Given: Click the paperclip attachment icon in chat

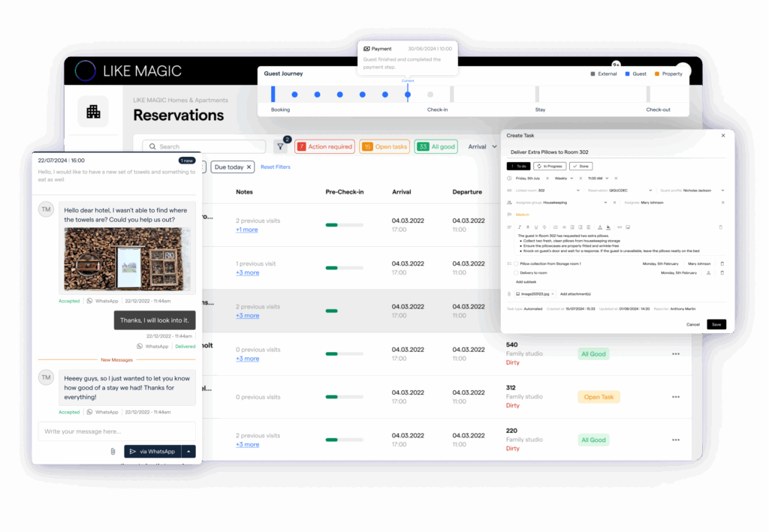Looking at the screenshot, I should coord(113,452).
